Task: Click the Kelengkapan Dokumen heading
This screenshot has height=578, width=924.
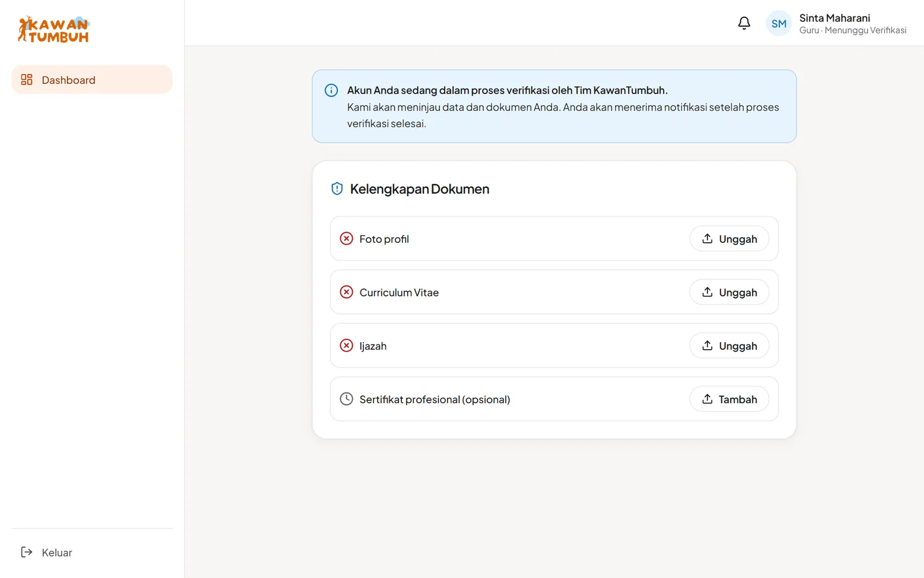Action: point(419,189)
